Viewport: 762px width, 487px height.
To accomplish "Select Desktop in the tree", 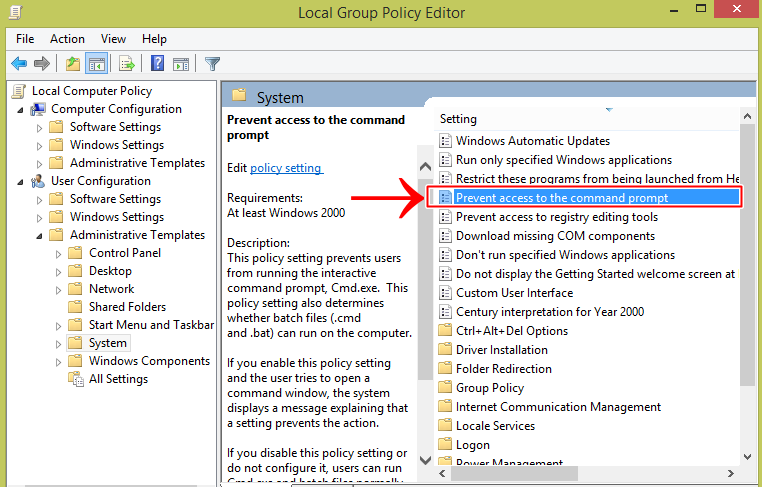I will 110,271.
